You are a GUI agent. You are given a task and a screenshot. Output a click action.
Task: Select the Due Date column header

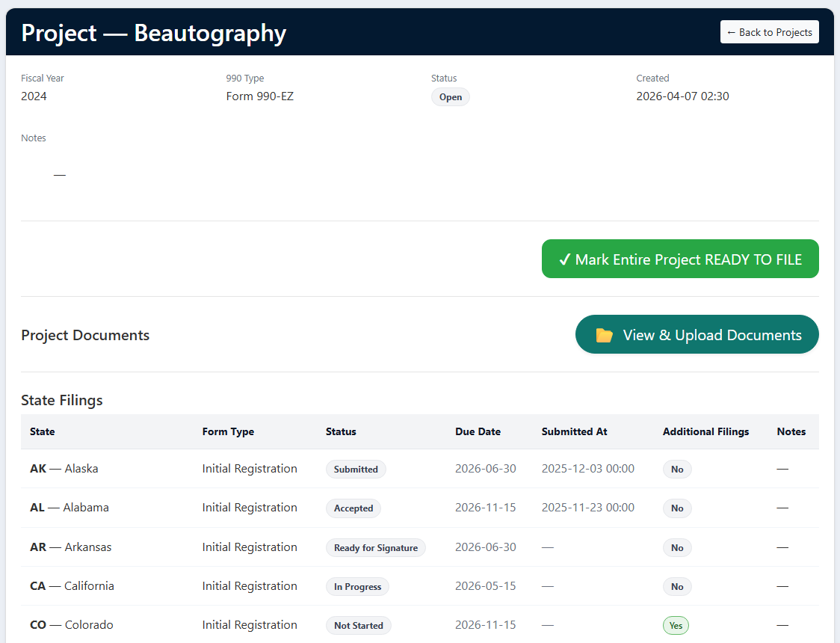[x=478, y=431]
